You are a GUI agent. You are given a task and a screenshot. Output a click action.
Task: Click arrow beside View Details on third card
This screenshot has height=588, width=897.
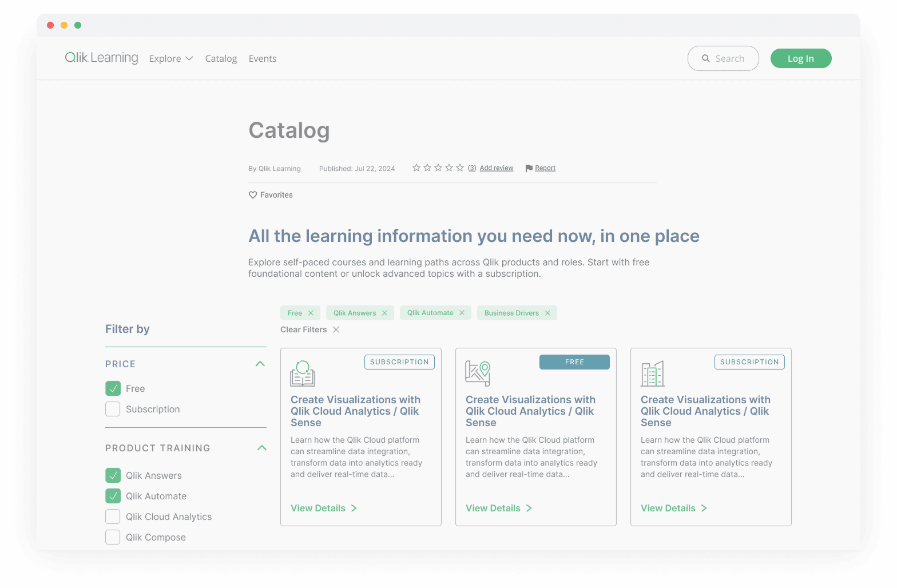(x=704, y=508)
